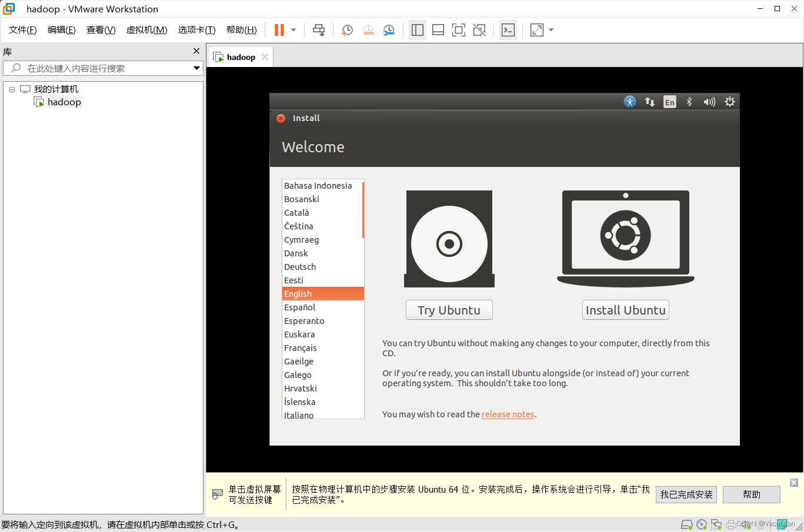
Task: Open the suspend button's dropdown arrow
Action: coord(292,30)
